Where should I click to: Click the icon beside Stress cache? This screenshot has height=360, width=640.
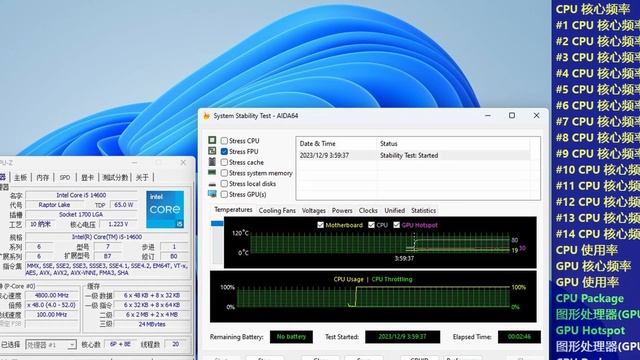[x=212, y=162]
